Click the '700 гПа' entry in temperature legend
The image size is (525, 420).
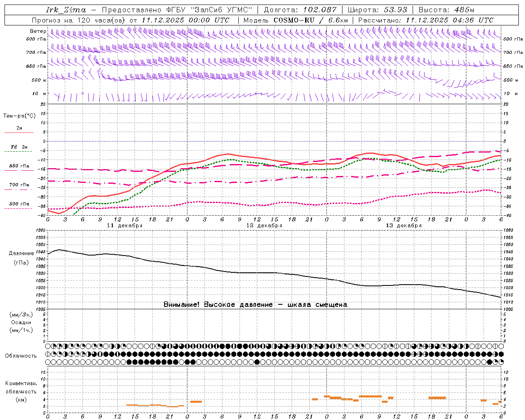pos(19,185)
